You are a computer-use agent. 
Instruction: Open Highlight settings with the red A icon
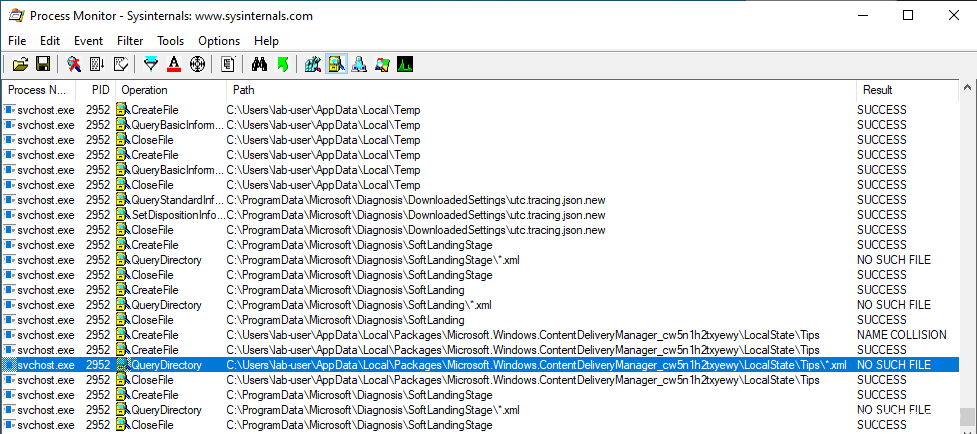tap(174, 64)
